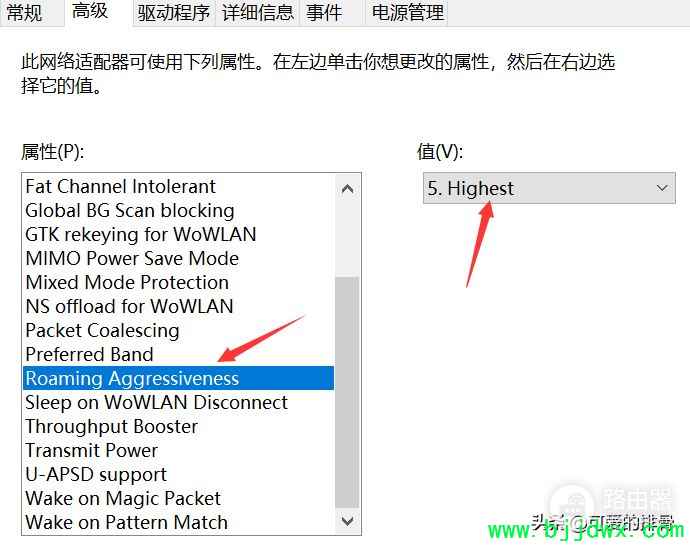This screenshot has width=690, height=547.
Task: Click the property list scroll-up arrow
Action: (x=347, y=189)
